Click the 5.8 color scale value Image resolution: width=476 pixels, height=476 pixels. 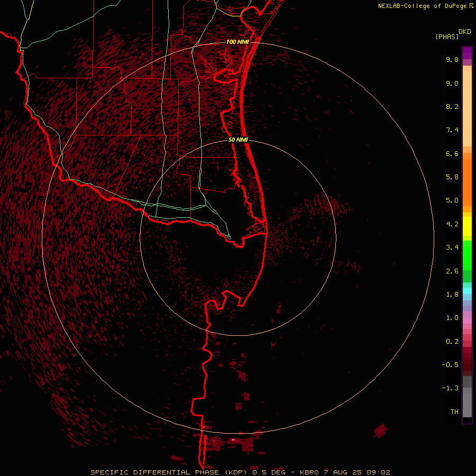pos(452,177)
